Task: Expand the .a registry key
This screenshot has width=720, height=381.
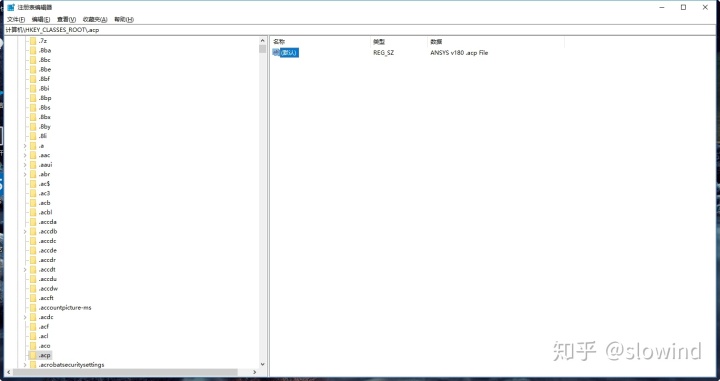Action: click(25, 146)
